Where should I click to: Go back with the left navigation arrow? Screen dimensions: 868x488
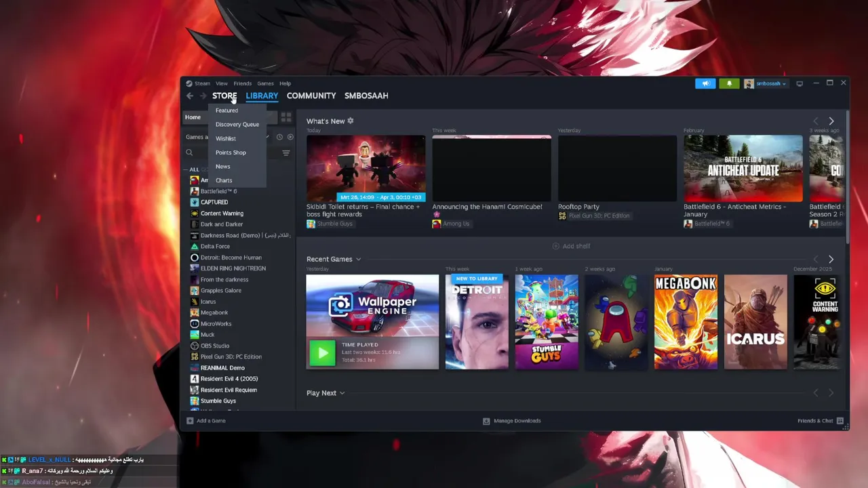click(190, 96)
